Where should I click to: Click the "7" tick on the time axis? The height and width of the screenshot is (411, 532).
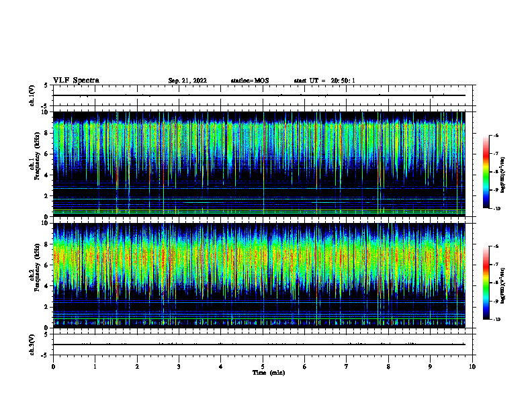[x=347, y=367]
